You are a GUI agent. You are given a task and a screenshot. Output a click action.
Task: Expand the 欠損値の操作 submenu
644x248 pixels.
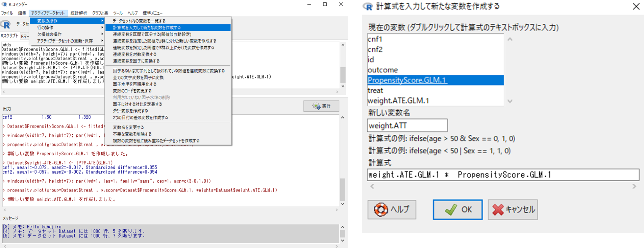[67, 34]
